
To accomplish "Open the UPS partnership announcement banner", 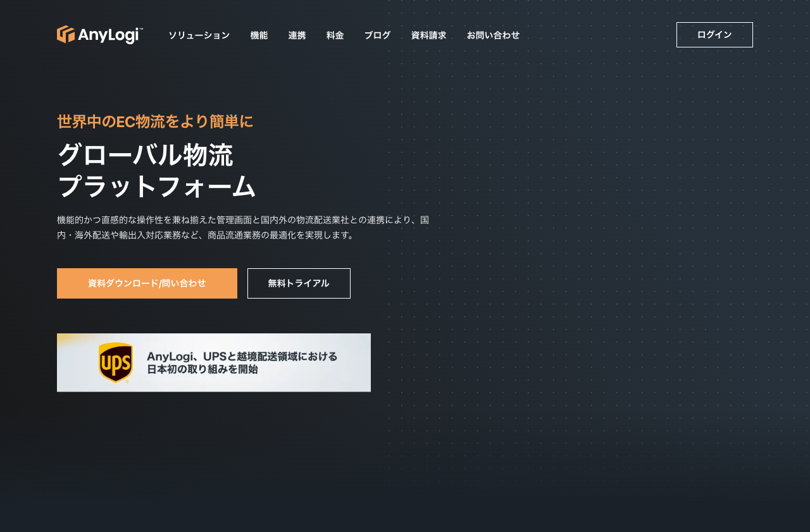I will (x=214, y=362).
